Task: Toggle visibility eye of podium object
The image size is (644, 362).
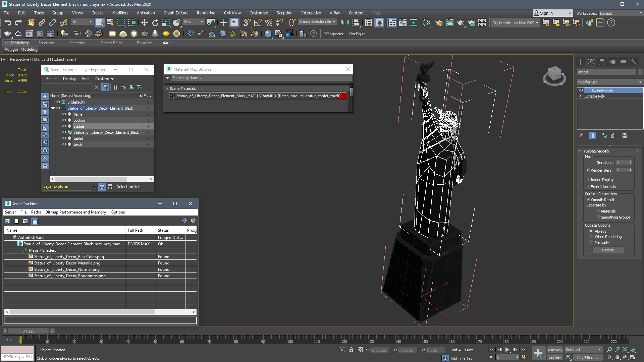Action: [64, 120]
